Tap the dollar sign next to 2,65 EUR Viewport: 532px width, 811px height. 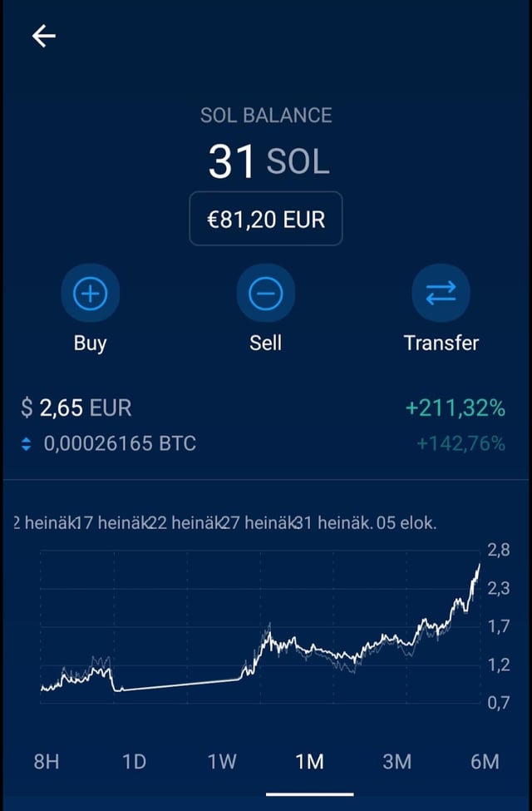tap(27, 408)
